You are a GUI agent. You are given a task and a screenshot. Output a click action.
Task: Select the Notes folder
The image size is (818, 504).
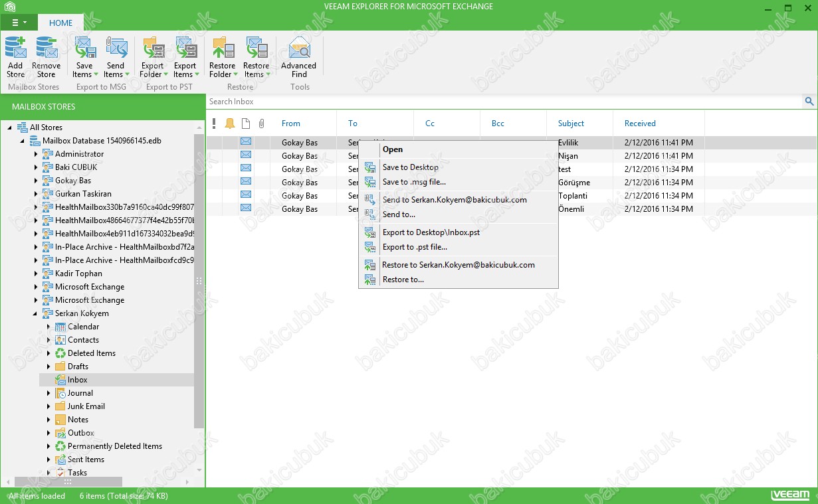[x=78, y=420]
